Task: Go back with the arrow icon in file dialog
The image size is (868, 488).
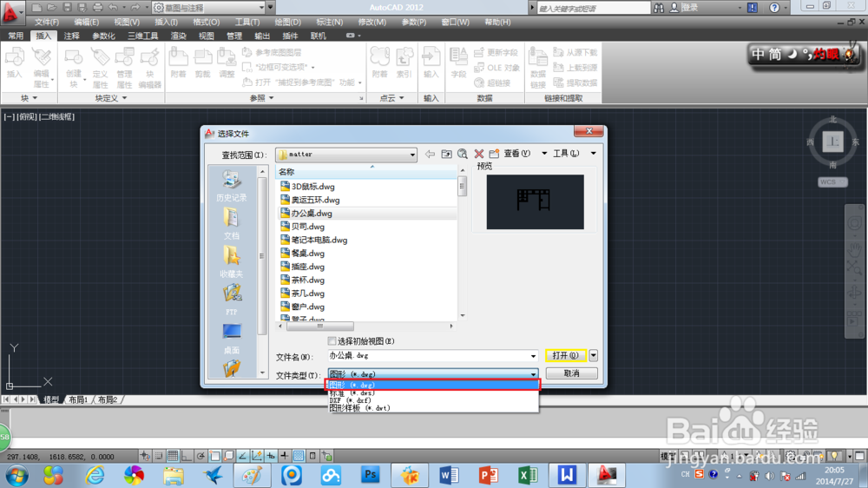Action: (430, 154)
